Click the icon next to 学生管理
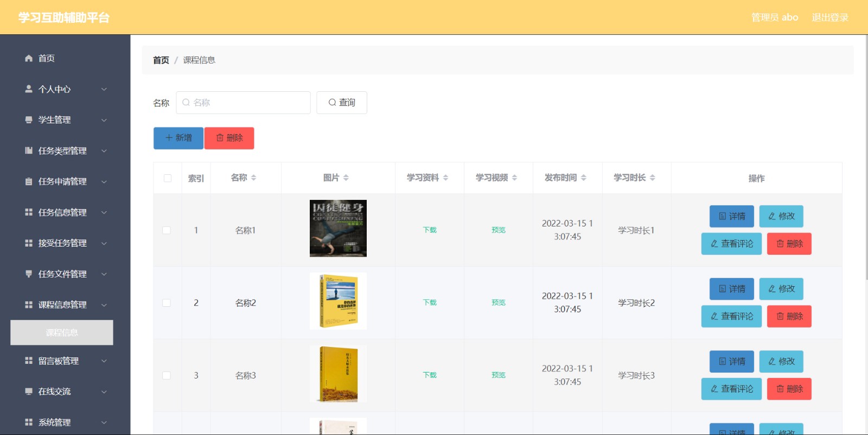Image resolution: width=868 pixels, height=435 pixels. (29, 120)
